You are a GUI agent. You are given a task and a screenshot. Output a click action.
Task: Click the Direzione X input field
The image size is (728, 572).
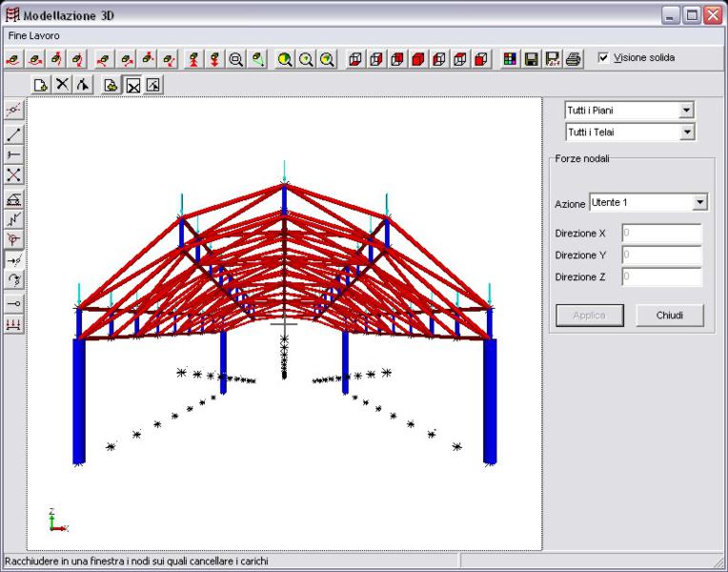click(x=661, y=233)
